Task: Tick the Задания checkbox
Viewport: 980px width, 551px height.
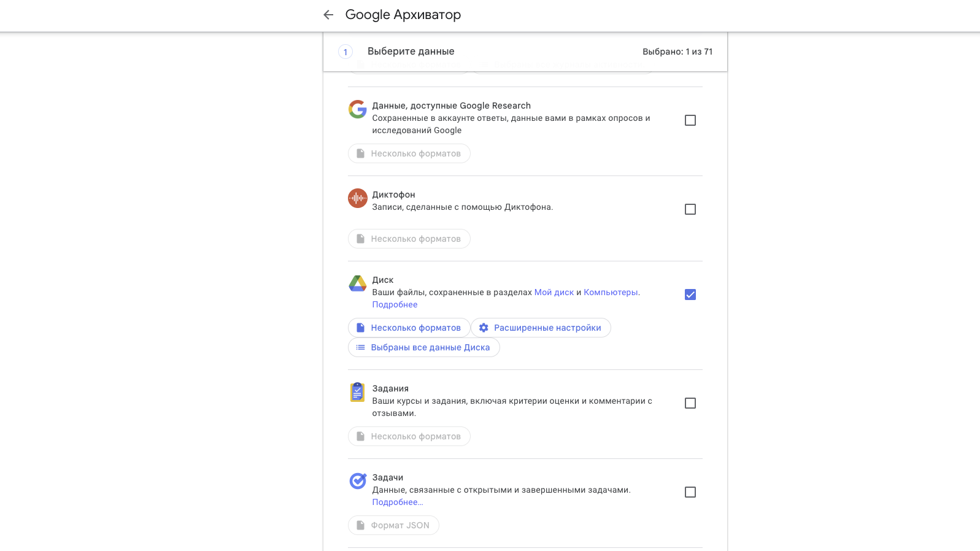Action: (690, 403)
